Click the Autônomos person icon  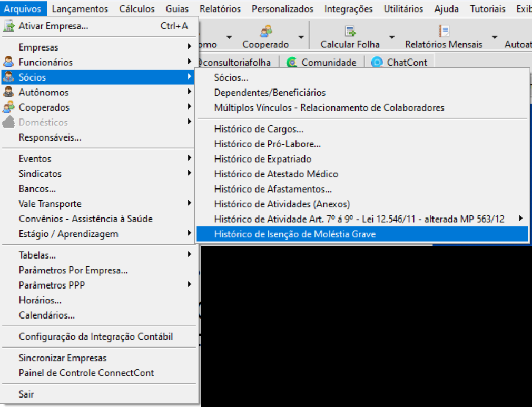point(8,92)
